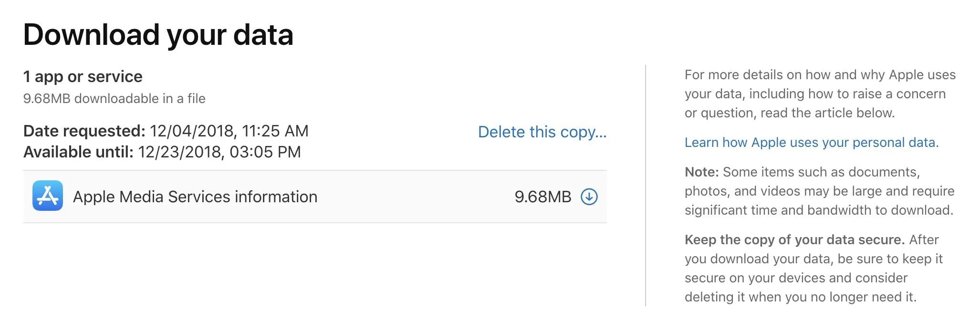Click 'or question, read the article below.' line
The height and width of the screenshot is (332, 980).
(x=790, y=113)
